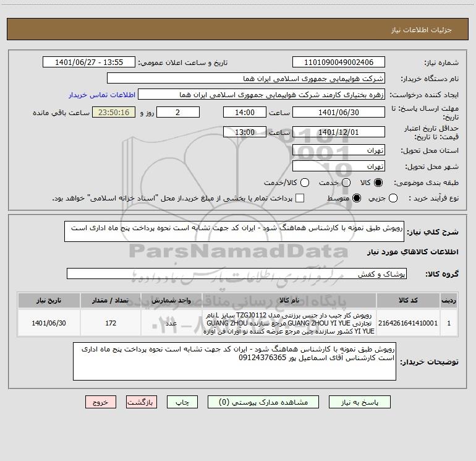
Task: Click the validity time 13:00 field
Action: (x=245, y=132)
